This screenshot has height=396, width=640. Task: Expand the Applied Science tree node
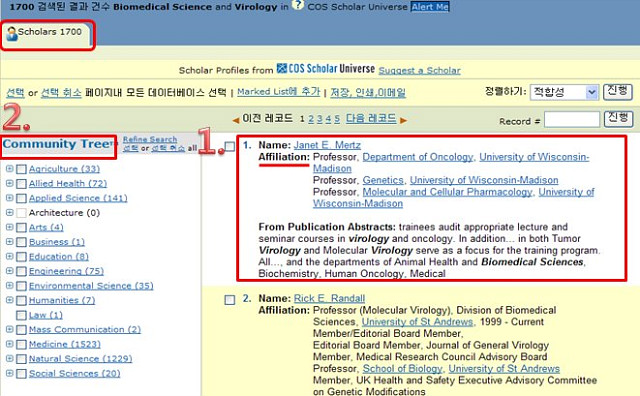pos(9,198)
